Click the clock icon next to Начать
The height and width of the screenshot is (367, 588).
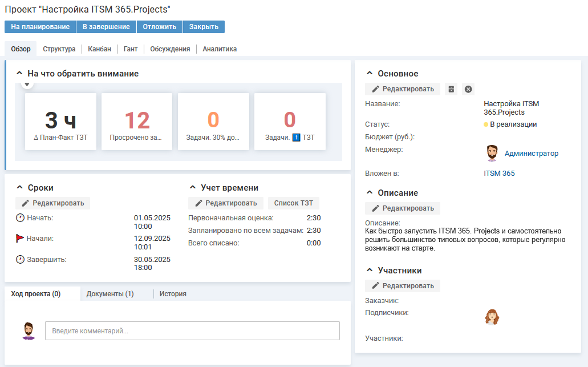pos(21,218)
